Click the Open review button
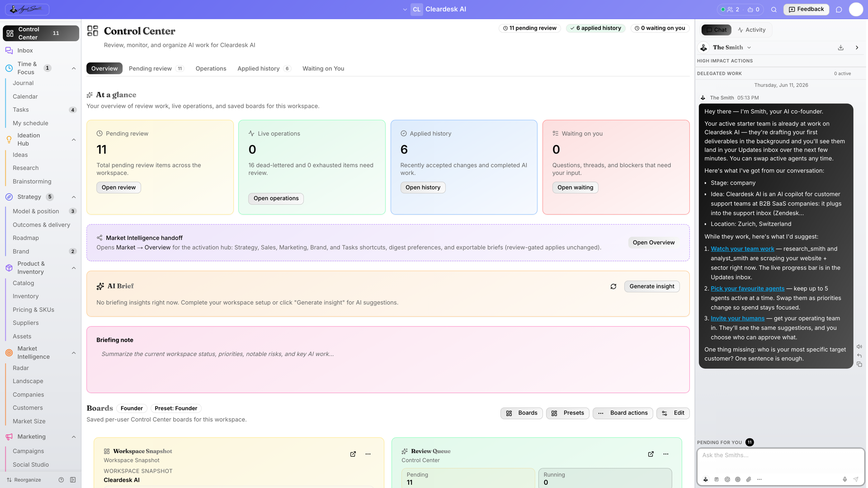Screen dimensions: 868x488 118,188
